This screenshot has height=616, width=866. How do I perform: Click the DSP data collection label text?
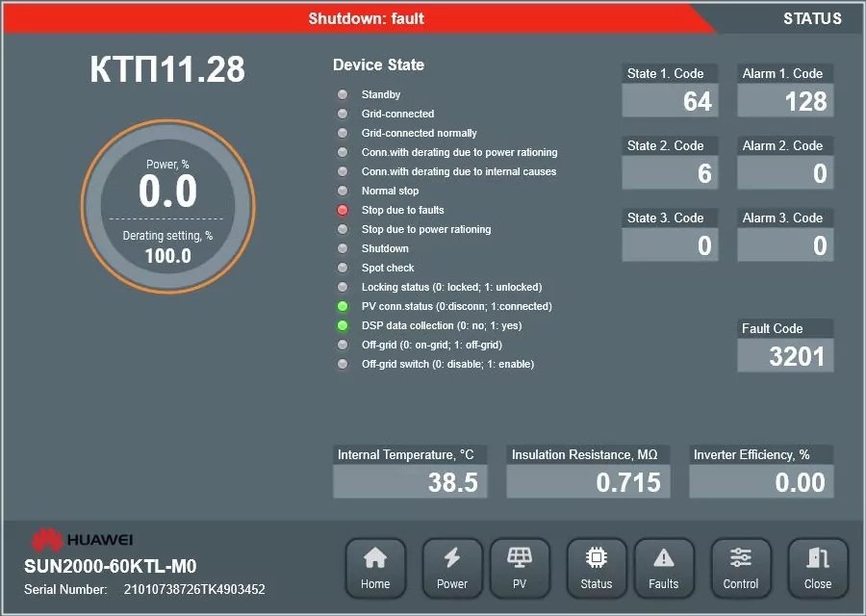[x=442, y=325]
